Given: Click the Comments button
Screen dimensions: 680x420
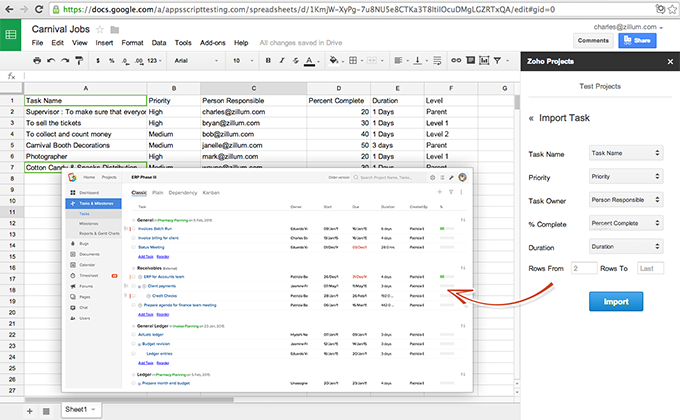Looking at the screenshot, I should pos(593,41).
